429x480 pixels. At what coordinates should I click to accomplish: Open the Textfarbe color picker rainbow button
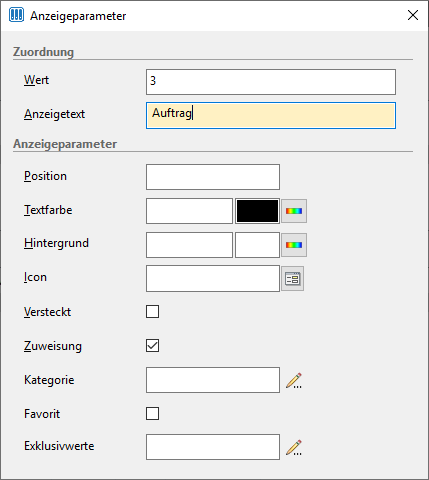[x=294, y=211]
